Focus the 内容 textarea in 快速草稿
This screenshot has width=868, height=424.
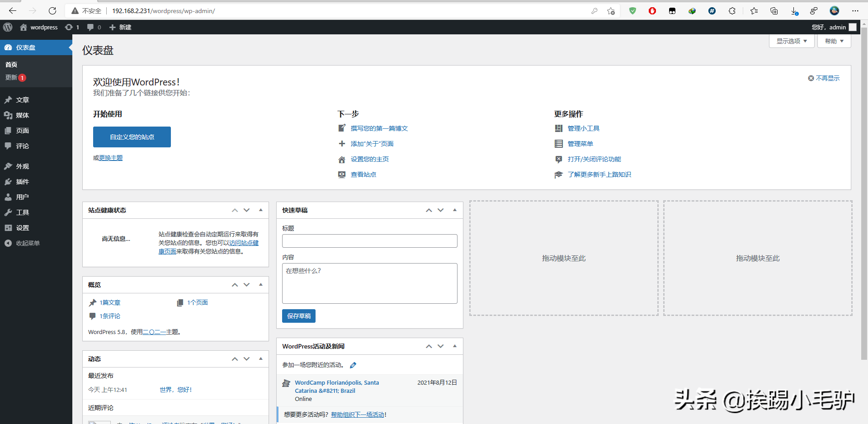[370, 283]
